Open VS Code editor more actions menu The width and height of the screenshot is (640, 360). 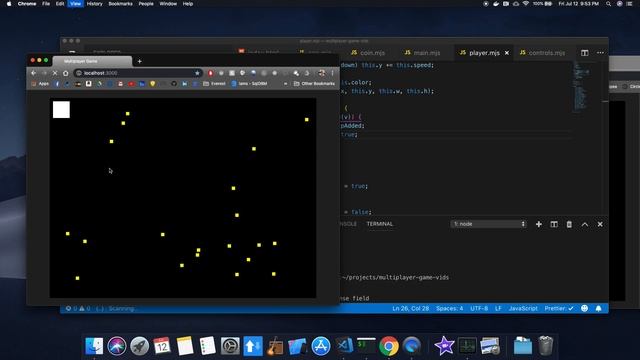click(600, 53)
